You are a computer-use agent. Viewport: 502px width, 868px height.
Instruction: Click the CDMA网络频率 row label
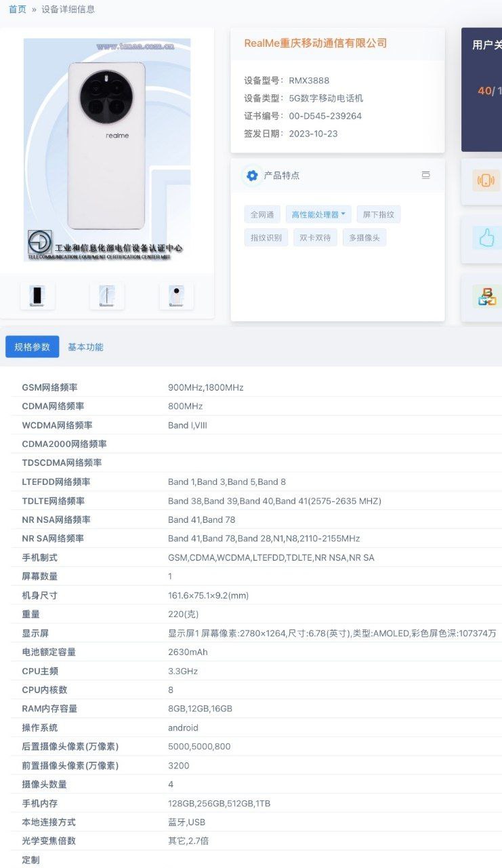coord(53,406)
